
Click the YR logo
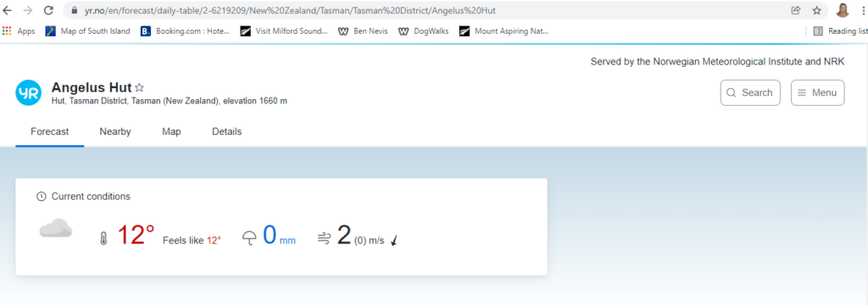[x=28, y=92]
